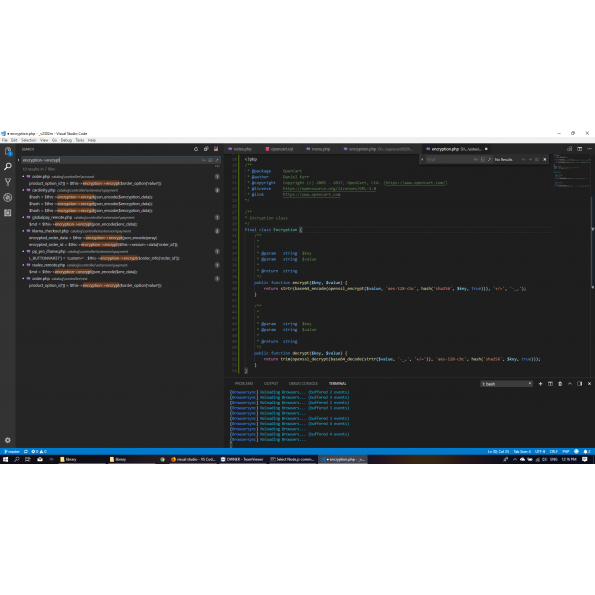This screenshot has width=595, height=595.
Task: Create a new terminal
Action: (x=540, y=384)
